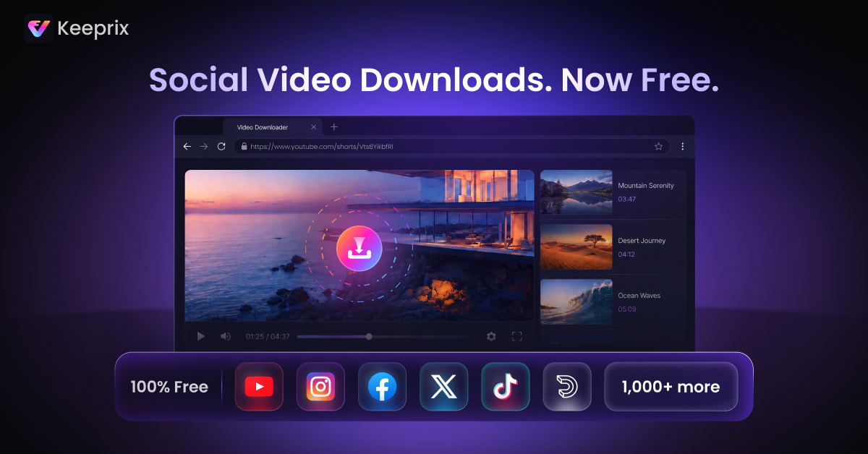Click the 100% Free label
This screenshot has width=868, height=454.
pos(169,387)
